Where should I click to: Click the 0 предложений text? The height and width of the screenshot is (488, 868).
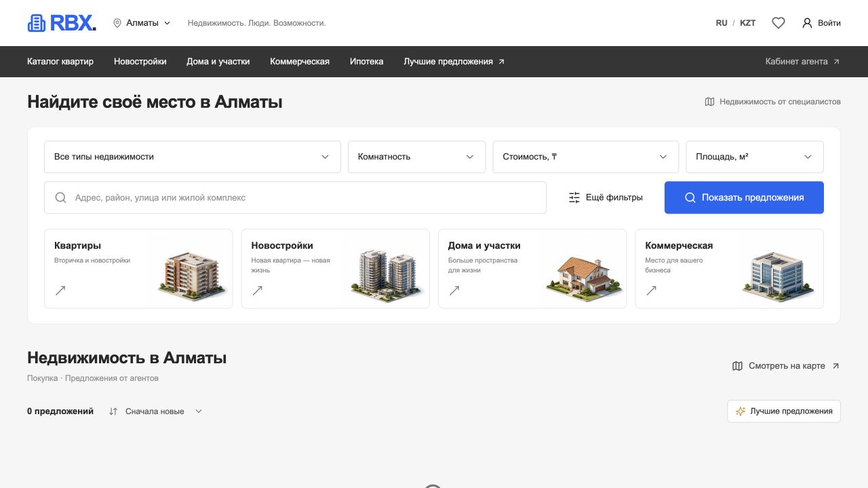60,411
